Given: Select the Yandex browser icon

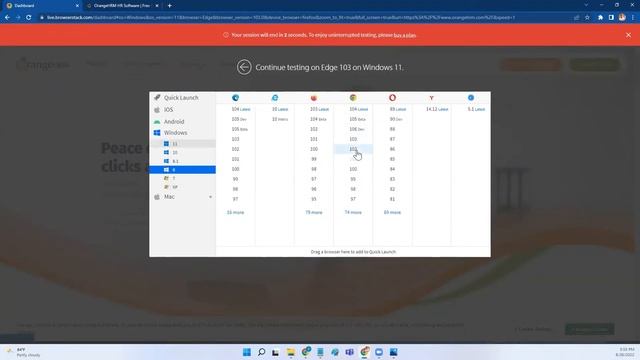Looking at the screenshot, I should pos(431,98).
